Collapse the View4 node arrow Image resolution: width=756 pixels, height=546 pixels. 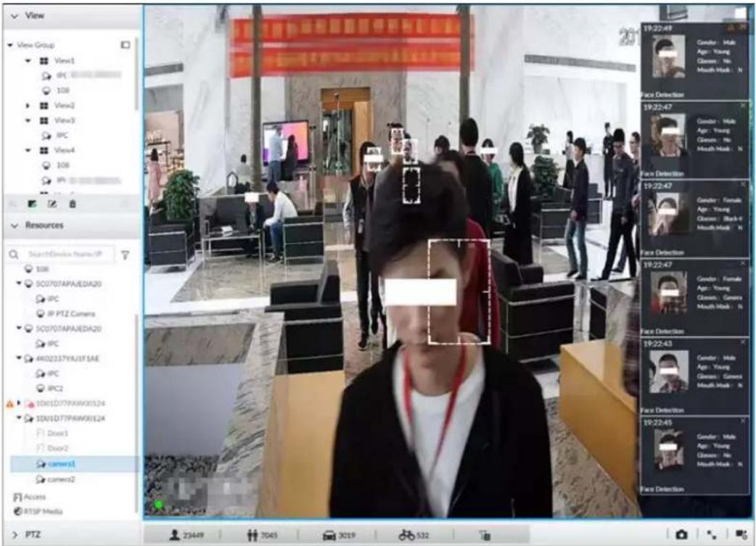pyautogui.click(x=28, y=150)
